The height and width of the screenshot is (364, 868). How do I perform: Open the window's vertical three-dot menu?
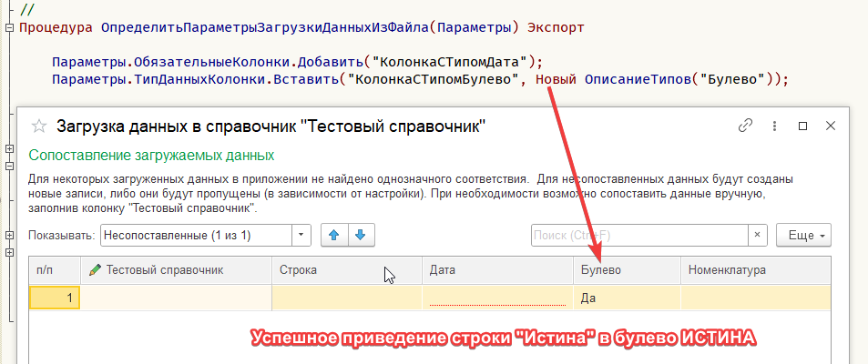774,126
